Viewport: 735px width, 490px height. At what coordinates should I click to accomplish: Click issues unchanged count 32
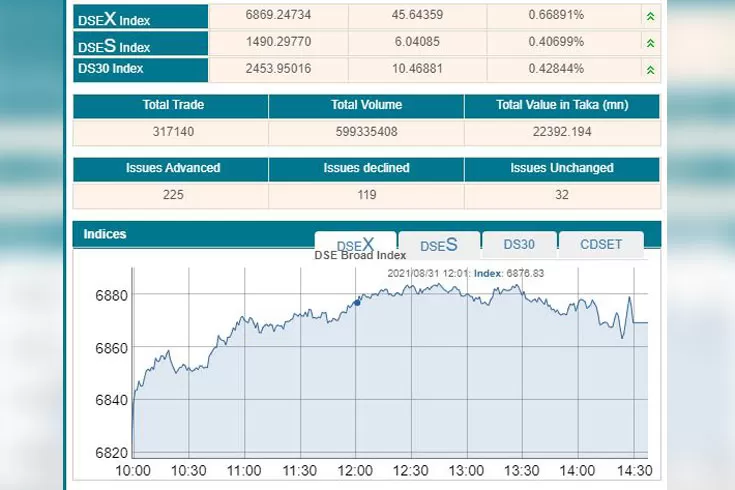(x=562, y=195)
